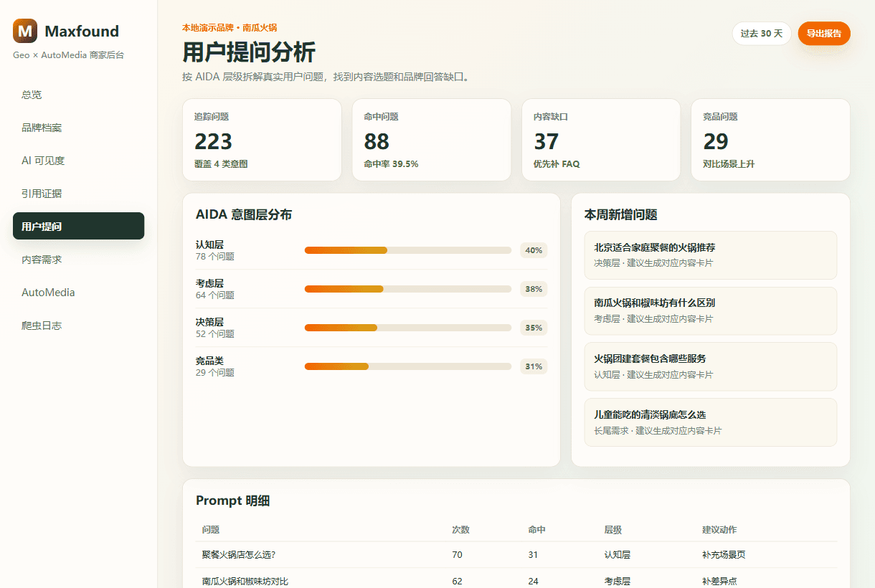This screenshot has width=875, height=588.
Task: Click the 命中 column header
Action: (x=536, y=530)
